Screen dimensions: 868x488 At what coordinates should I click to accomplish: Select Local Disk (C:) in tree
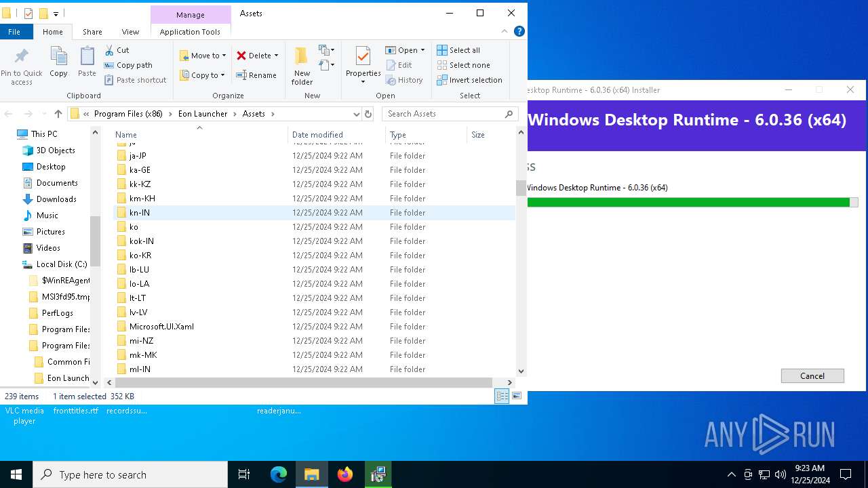tap(61, 264)
